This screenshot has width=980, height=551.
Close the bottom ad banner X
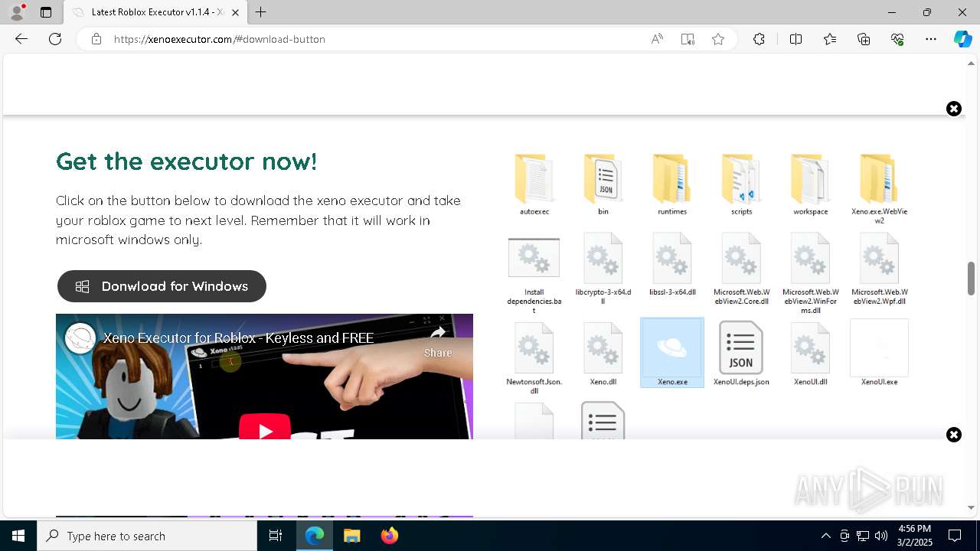953,435
